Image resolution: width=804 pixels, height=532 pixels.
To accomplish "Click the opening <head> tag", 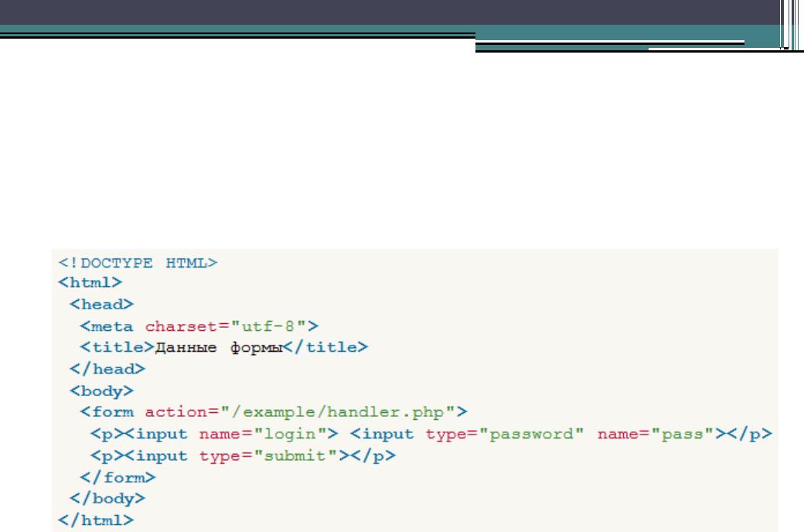I will pos(101,304).
